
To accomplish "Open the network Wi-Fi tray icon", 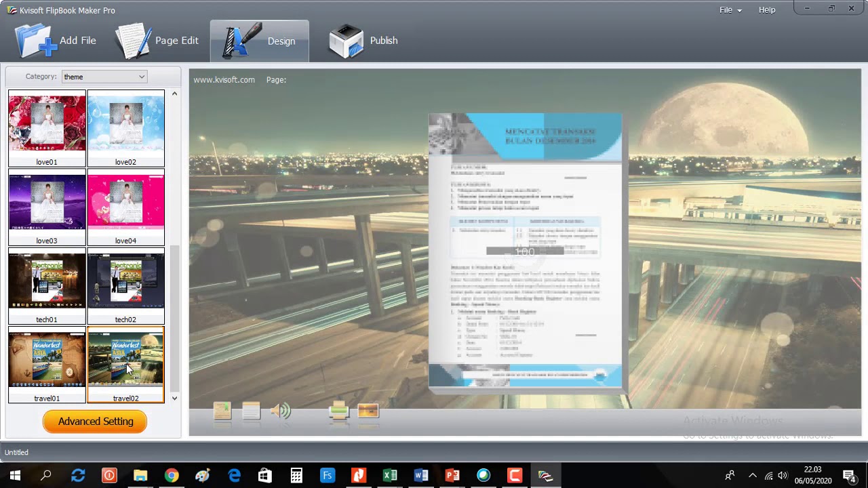I will 768,476.
